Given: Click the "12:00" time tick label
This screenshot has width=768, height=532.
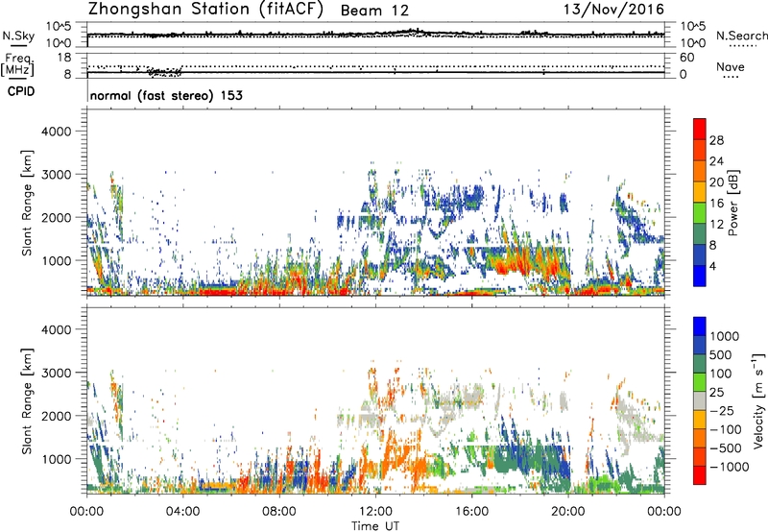Looking at the screenshot, I should (375, 512).
